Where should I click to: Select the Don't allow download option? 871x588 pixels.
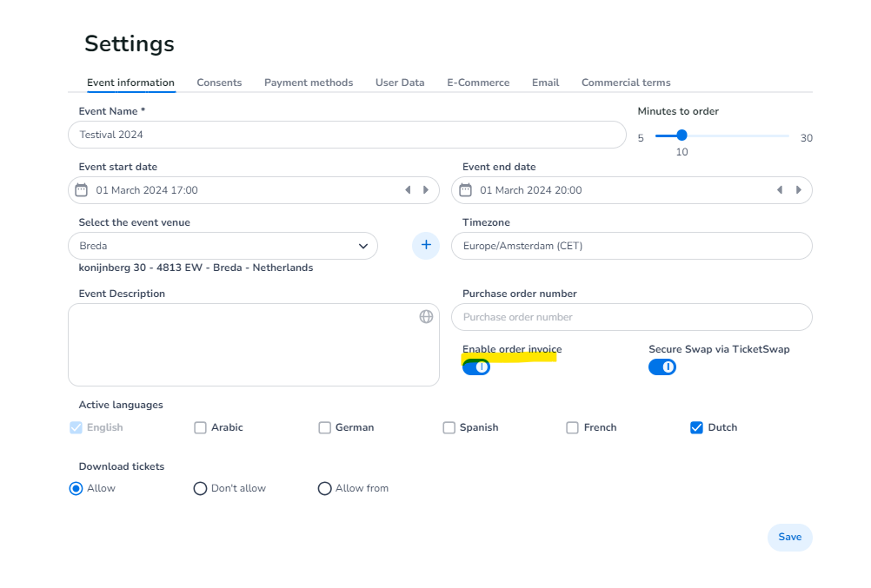click(x=200, y=489)
